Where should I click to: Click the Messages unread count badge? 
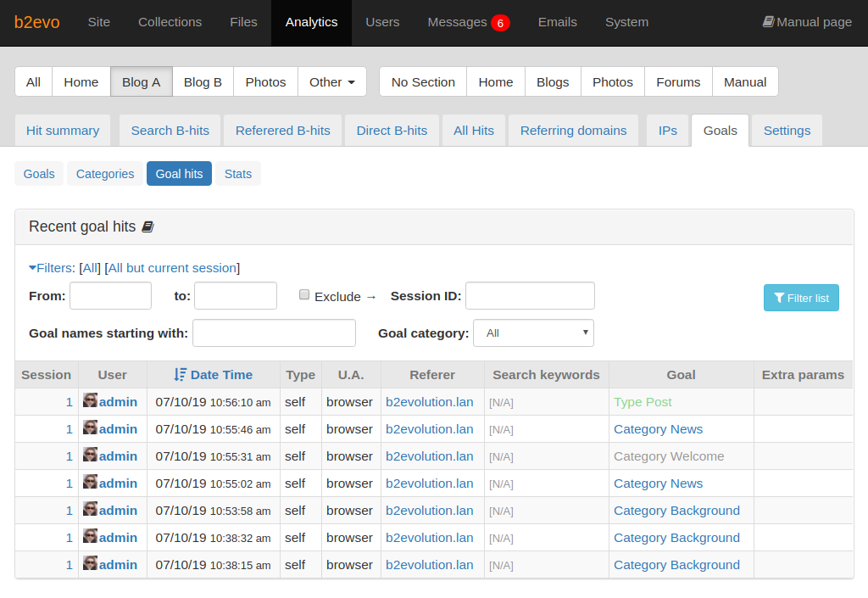tap(500, 23)
